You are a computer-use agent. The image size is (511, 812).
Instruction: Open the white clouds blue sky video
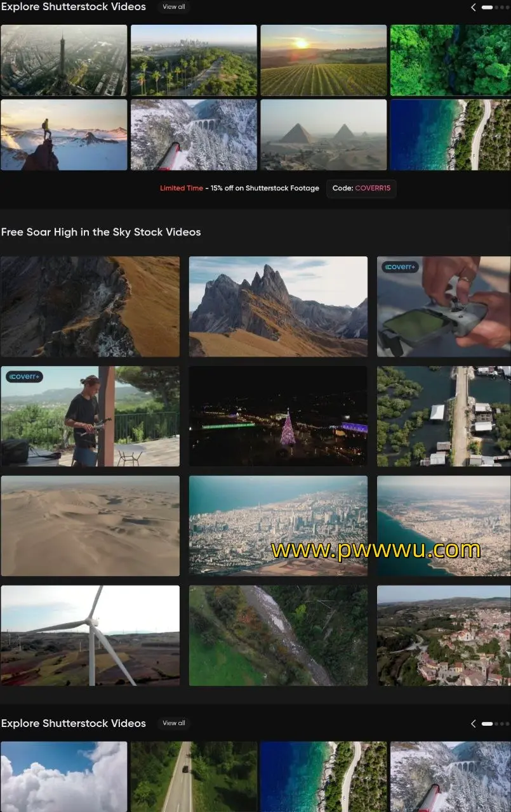click(x=63, y=776)
